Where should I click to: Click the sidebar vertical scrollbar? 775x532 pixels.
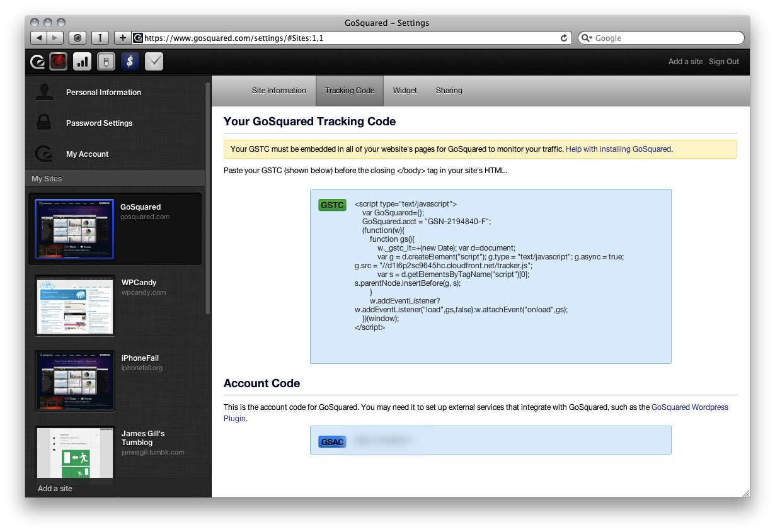pyautogui.click(x=208, y=198)
